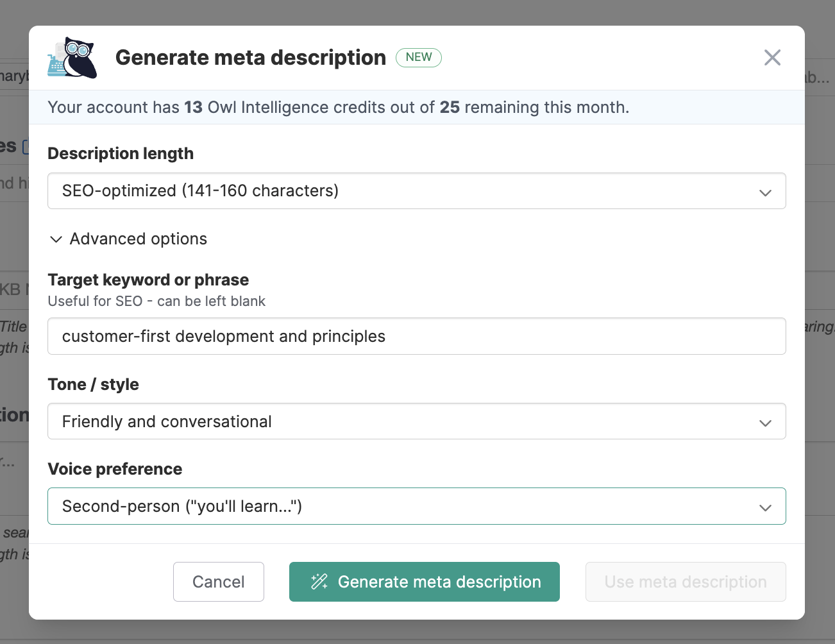
Task: Click the Voice preference dropdown chevron
Action: (x=765, y=507)
